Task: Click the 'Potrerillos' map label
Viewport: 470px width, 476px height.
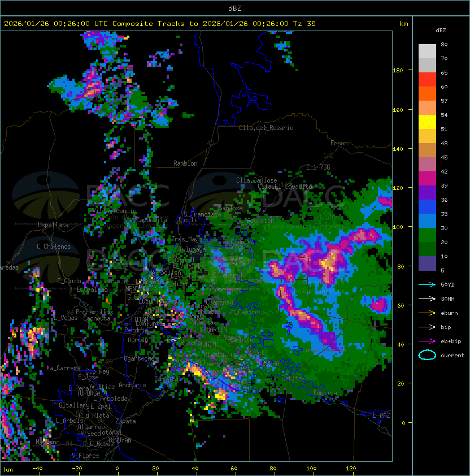Action: click(94, 312)
